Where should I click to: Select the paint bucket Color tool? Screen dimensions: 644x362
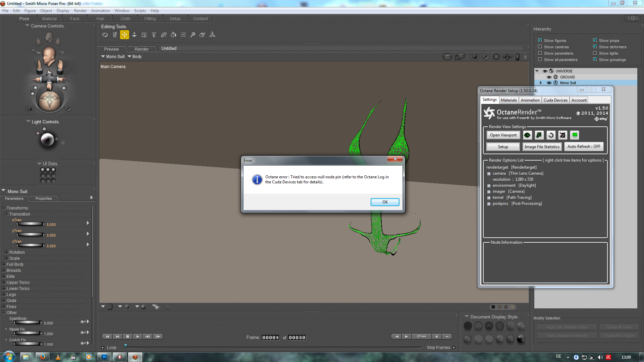coord(173,35)
